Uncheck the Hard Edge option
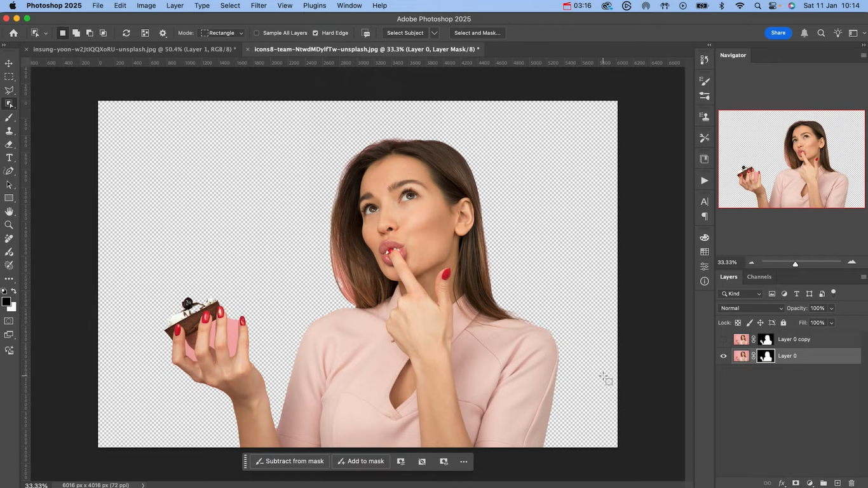868x488 pixels. click(x=316, y=32)
